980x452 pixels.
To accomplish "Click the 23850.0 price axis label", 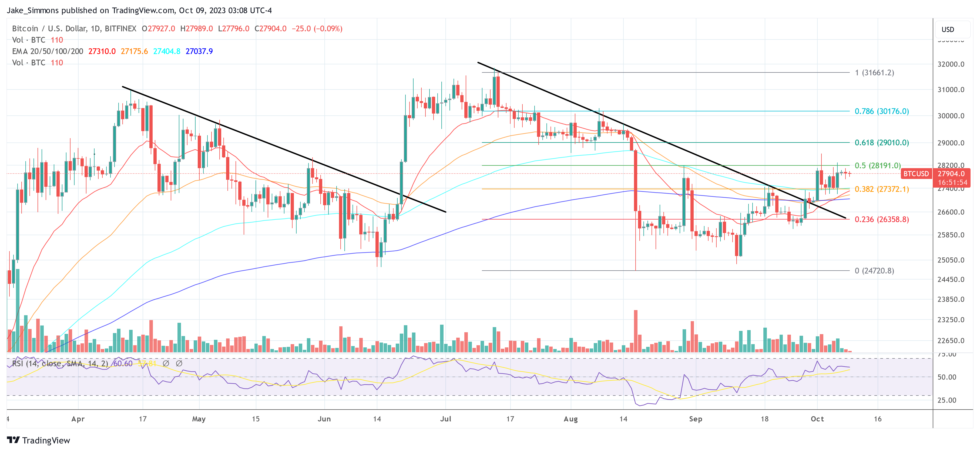I will pos(951,299).
